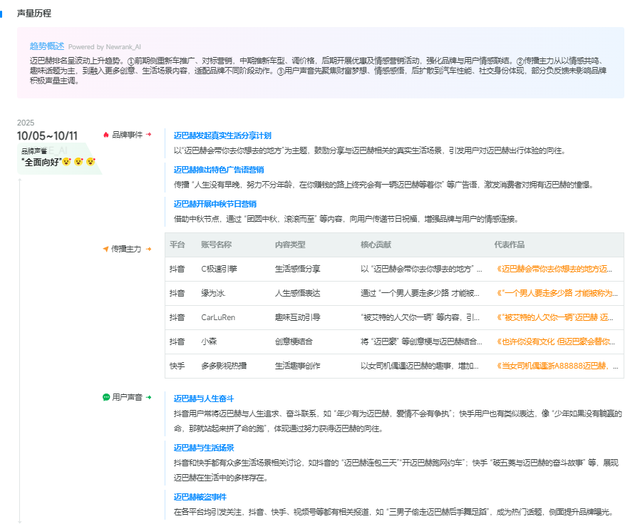Click the red flame icon beside 品牌事件
Viewport: 640px width, 529px height.
tap(106, 134)
